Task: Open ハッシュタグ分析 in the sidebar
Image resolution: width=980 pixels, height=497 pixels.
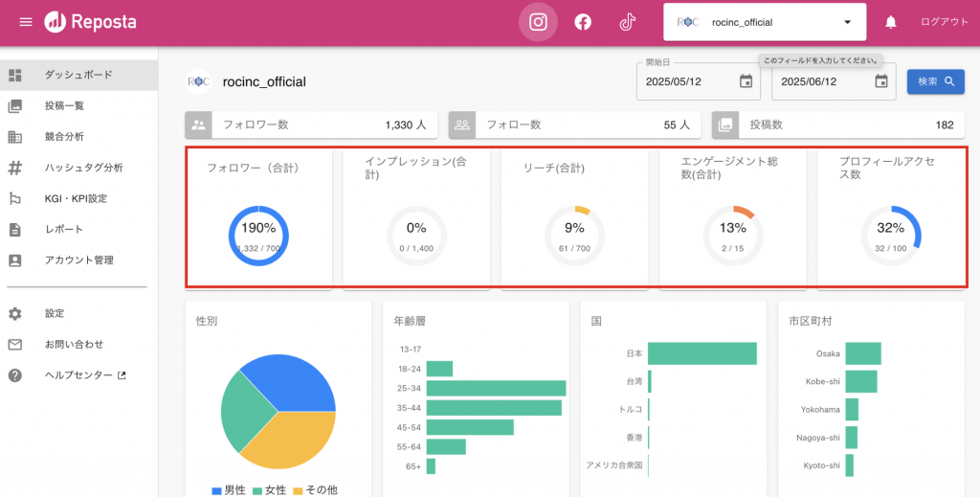Action: [78, 168]
